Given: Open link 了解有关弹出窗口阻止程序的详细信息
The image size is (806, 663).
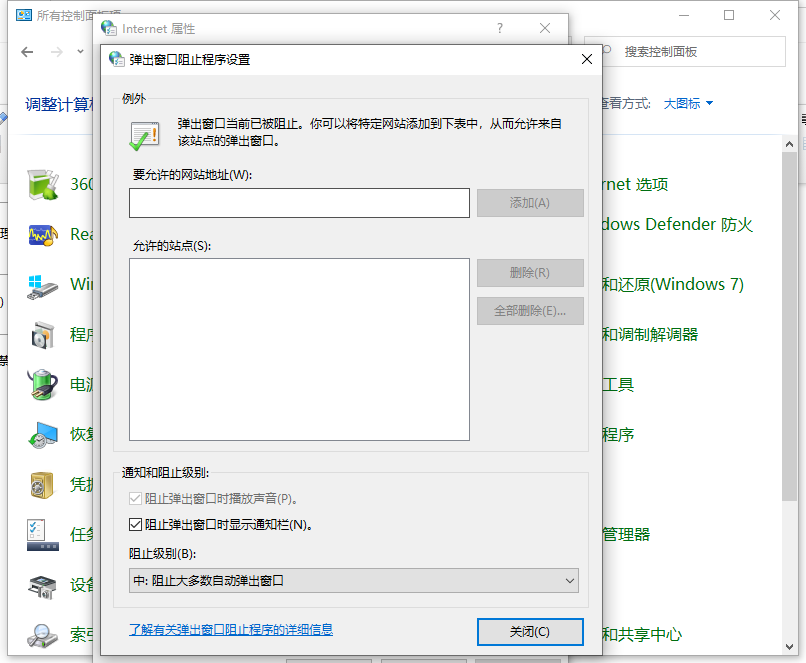Looking at the screenshot, I should [231, 630].
